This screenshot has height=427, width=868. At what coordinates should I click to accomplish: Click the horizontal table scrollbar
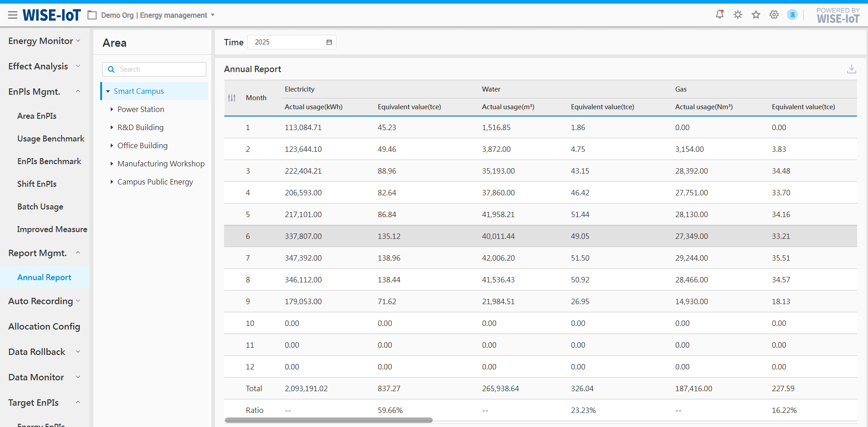tap(328, 420)
